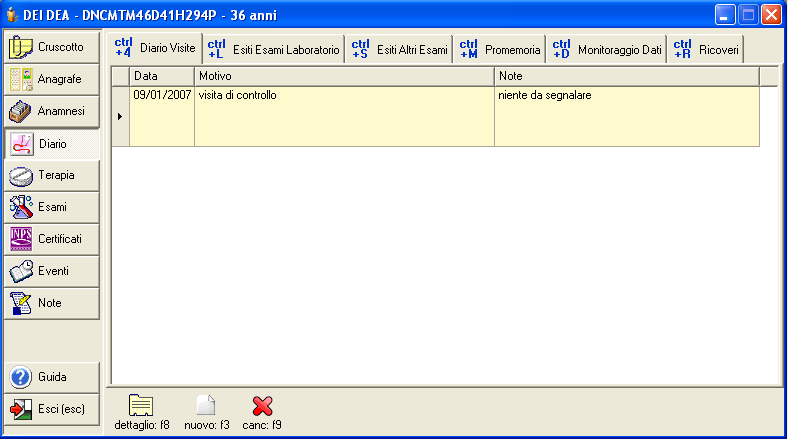This screenshot has height=439, width=788.
Task: Sort visits by the Data column header
Action: [161, 76]
